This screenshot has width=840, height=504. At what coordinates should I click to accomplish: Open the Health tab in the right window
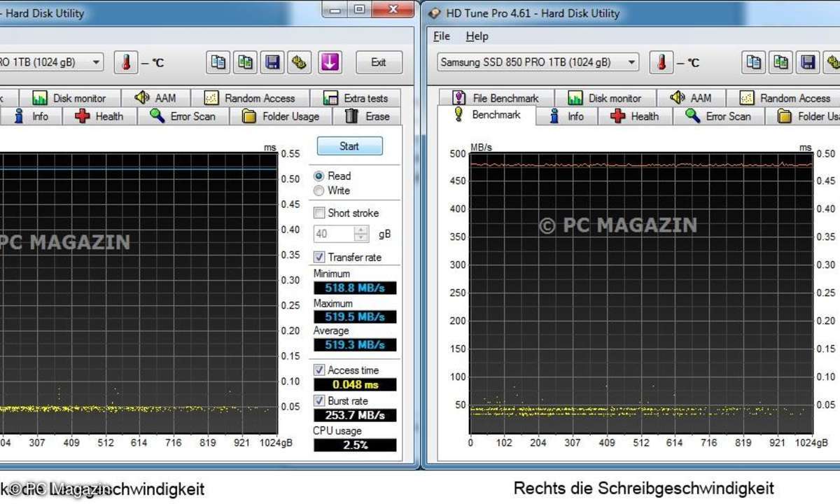click(x=635, y=116)
